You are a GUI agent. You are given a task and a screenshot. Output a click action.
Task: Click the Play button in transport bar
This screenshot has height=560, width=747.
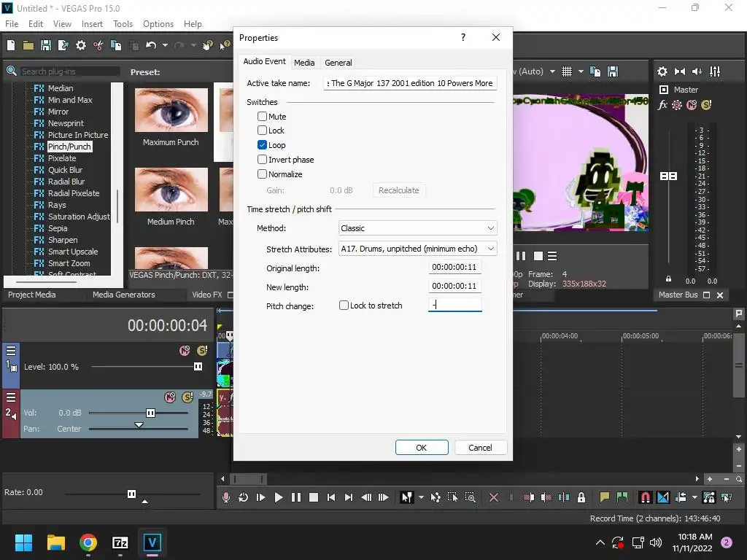coord(278,497)
